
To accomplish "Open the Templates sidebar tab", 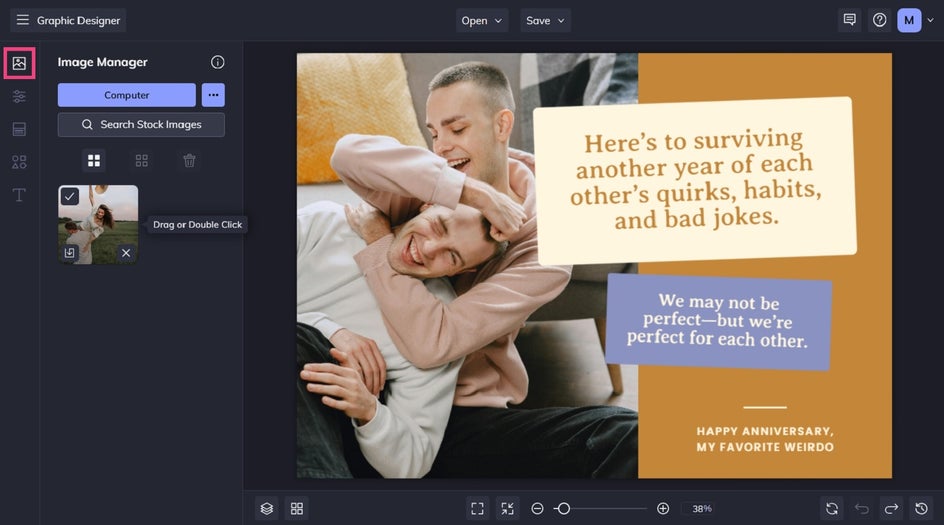I will pyautogui.click(x=19, y=129).
